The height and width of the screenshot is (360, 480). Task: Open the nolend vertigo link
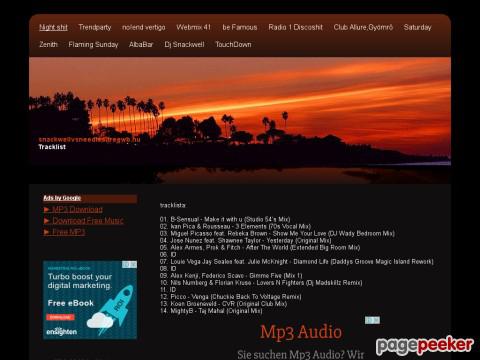(x=144, y=27)
